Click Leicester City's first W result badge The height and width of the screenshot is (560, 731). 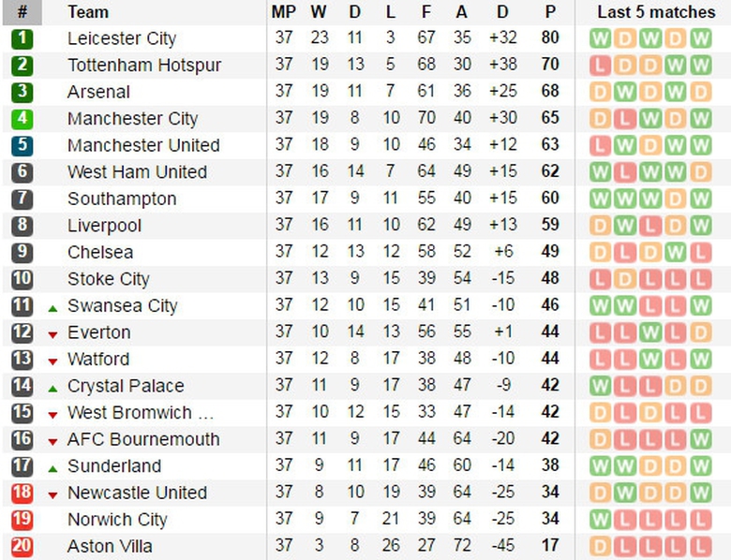[x=600, y=39]
